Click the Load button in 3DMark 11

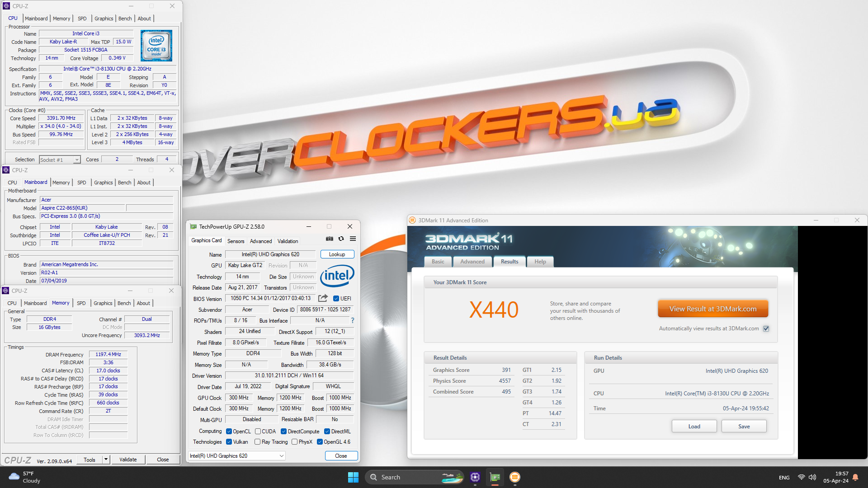point(694,427)
